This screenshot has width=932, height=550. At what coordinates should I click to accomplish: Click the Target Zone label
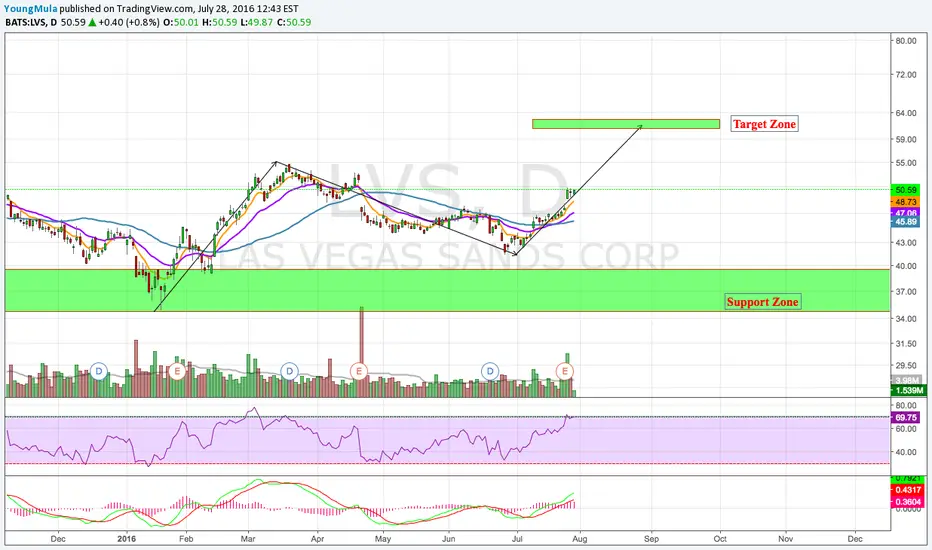click(764, 124)
